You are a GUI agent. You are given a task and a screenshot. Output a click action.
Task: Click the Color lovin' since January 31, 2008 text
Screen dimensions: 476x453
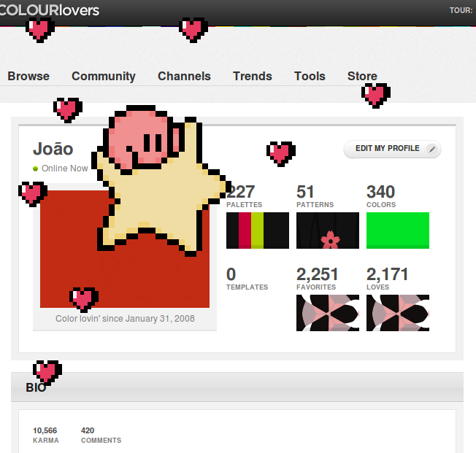coord(125,319)
